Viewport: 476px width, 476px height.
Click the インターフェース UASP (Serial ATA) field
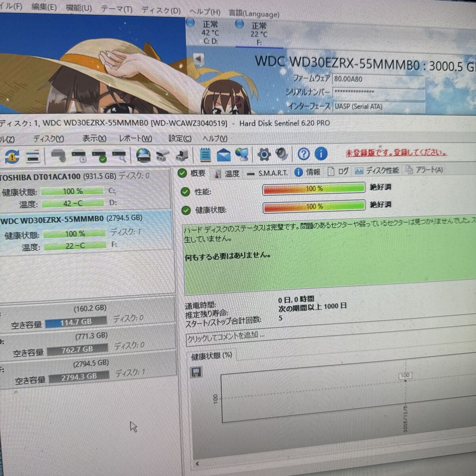coord(378,106)
